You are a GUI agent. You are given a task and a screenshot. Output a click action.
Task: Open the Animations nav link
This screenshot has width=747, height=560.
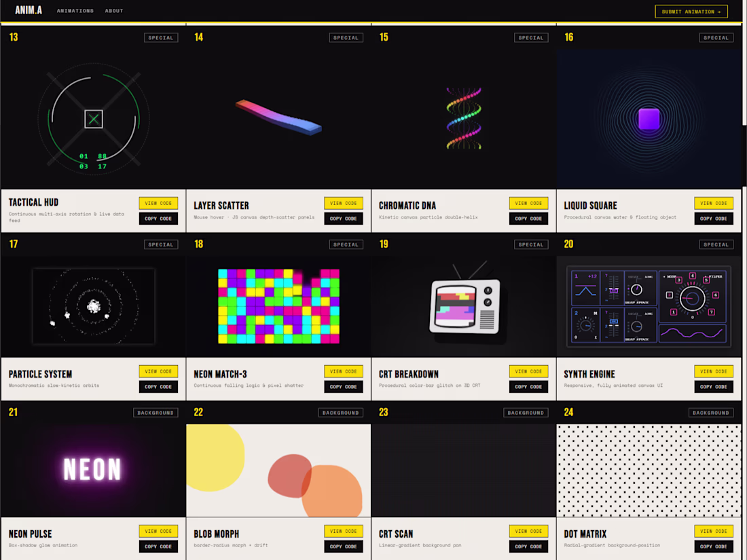pyautogui.click(x=75, y=10)
